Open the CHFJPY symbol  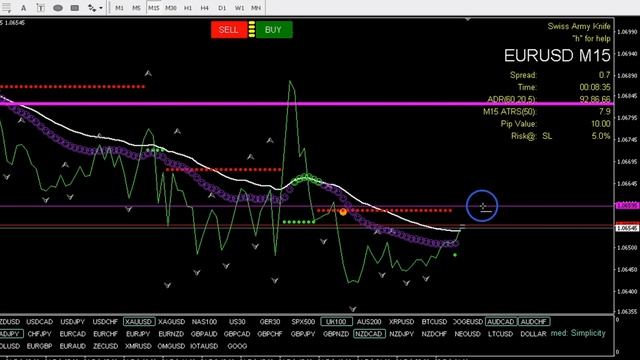coord(40,334)
